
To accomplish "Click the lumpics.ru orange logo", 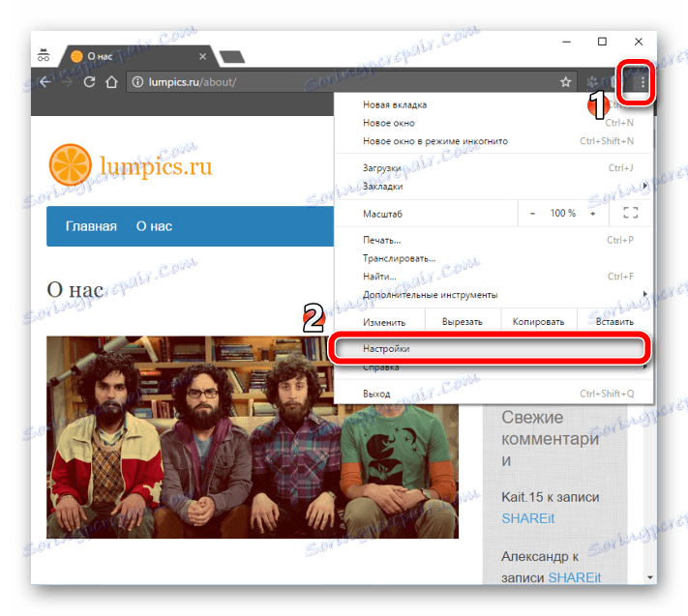I will 131,165.
